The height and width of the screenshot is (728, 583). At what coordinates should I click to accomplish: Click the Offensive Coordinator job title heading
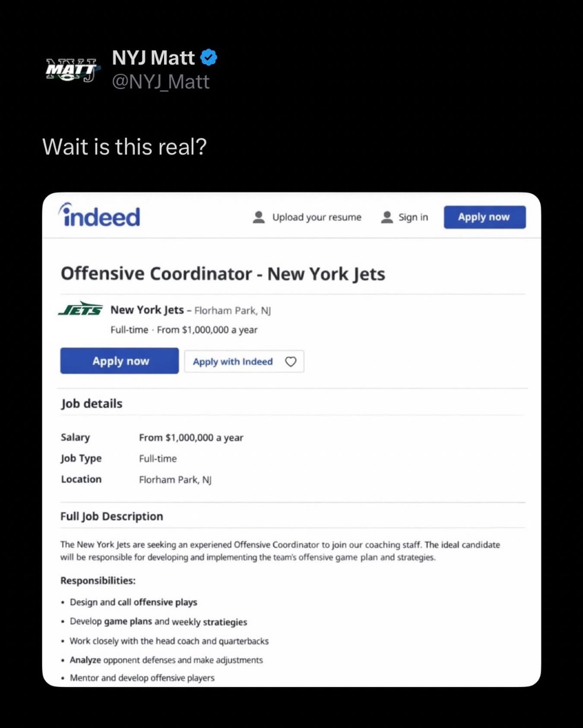(223, 274)
